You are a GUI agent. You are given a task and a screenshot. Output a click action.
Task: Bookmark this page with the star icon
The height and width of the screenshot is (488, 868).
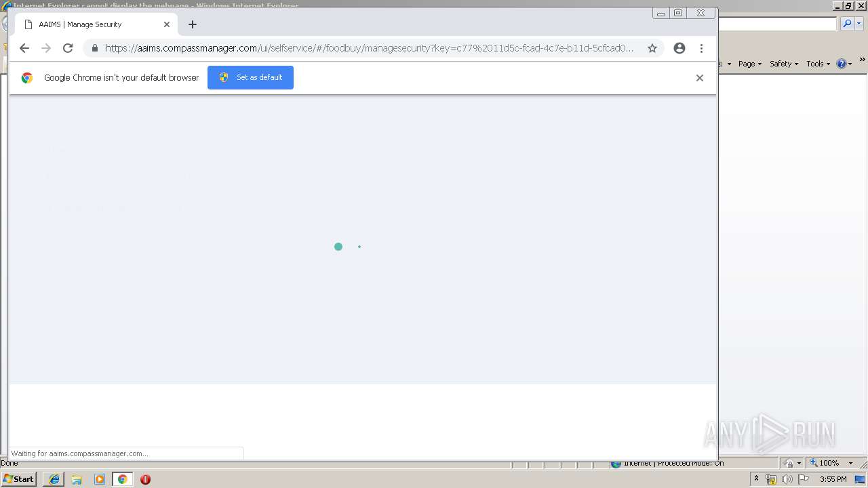(x=652, y=48)
